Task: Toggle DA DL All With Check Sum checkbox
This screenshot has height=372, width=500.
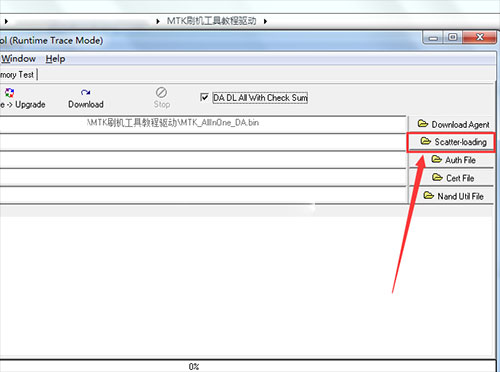Action: [x=204, y=97]
